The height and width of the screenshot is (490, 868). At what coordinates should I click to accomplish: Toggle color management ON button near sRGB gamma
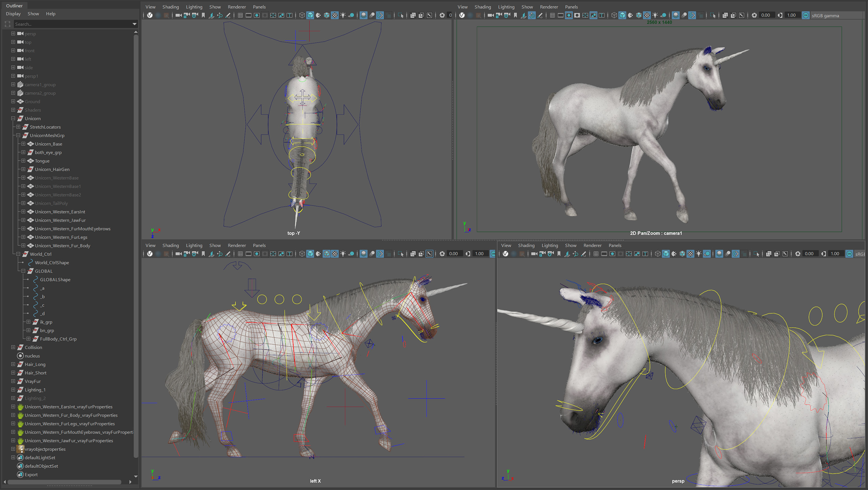[x=806, y=15]
